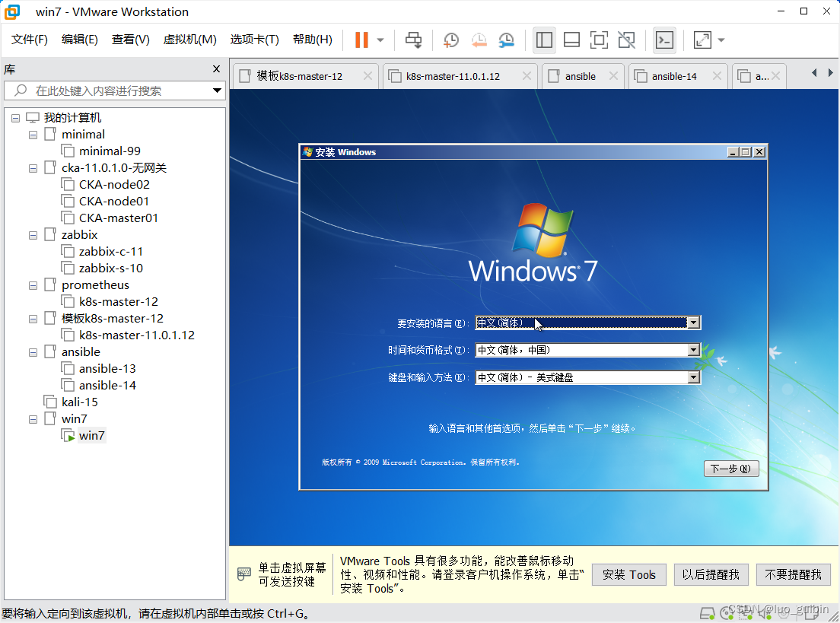Collapse the zabbix folder node

coord(33,235)
